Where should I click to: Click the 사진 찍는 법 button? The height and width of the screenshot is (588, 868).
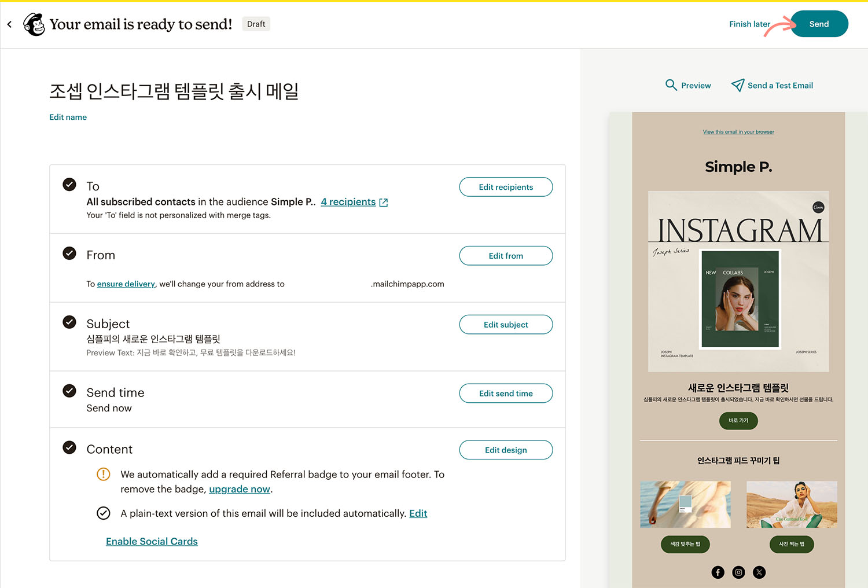point(792,544)
